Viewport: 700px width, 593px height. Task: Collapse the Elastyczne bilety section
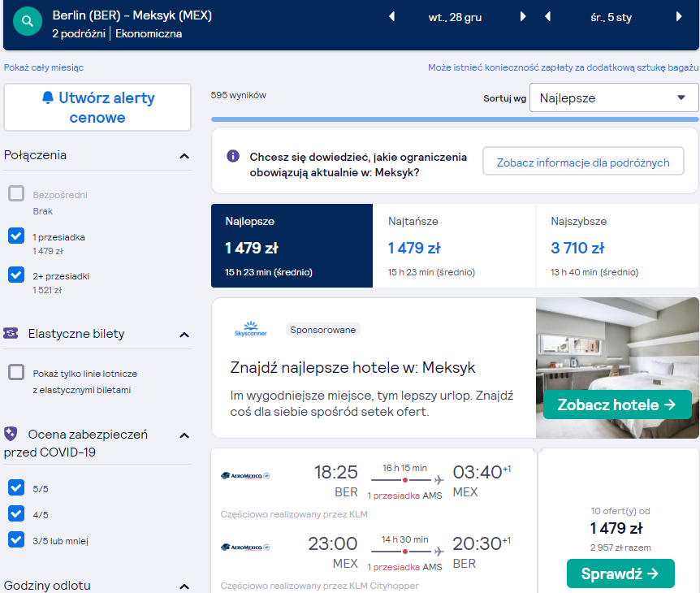[x=184, y=335]
